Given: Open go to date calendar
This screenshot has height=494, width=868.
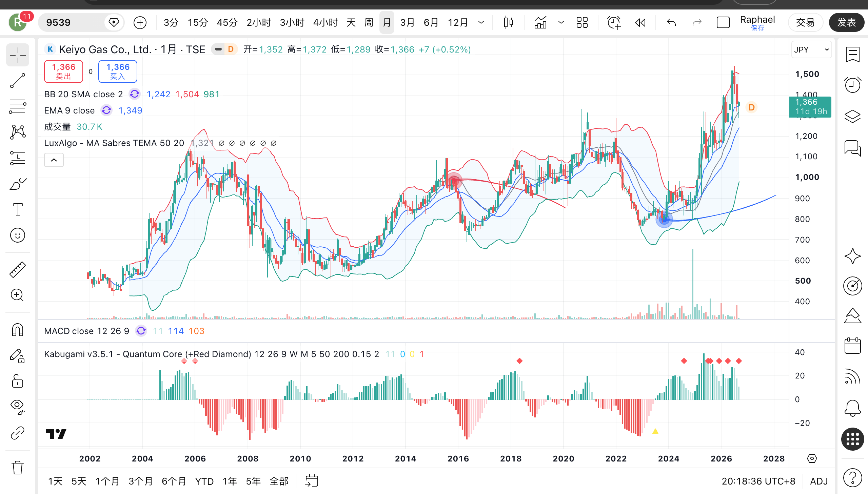Looking at the screenshot, I should coord(312,481).
